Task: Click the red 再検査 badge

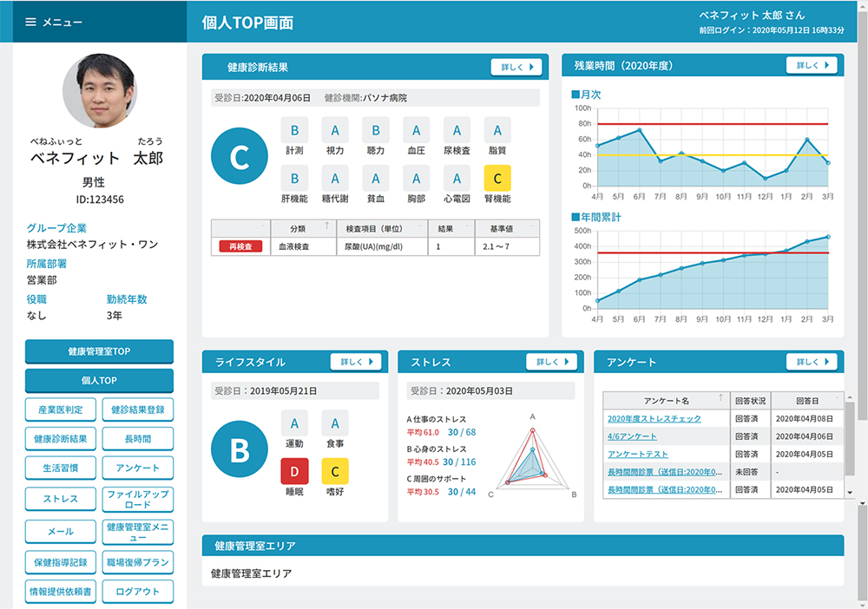Action: coord(240,246)
